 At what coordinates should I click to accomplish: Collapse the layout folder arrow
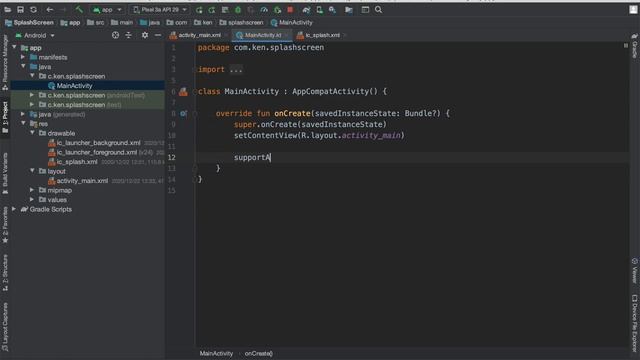pyautogui.click(x=32, y=171)
